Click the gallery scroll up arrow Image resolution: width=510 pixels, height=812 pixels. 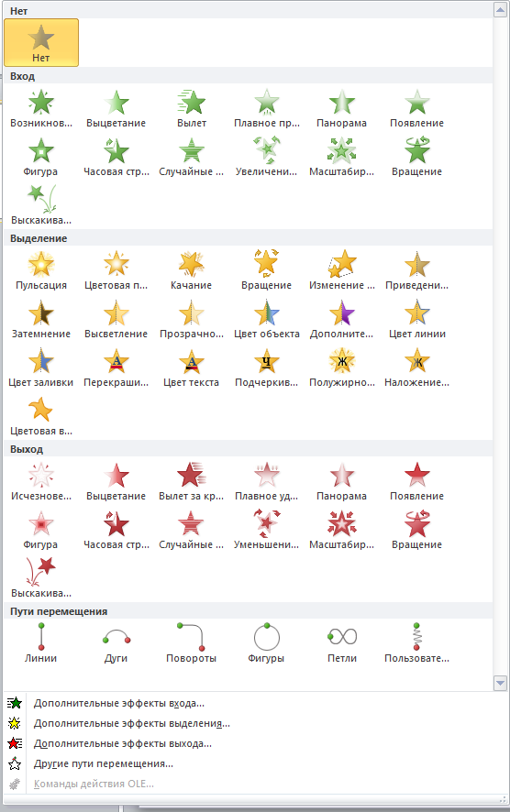click(500, 10)
